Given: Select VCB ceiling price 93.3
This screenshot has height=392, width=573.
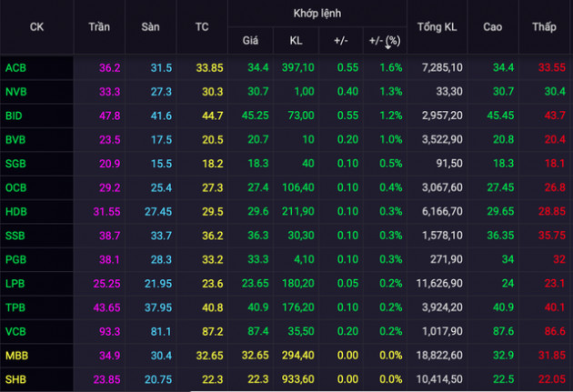Looking at the screenshot, I should click(110, 332).
